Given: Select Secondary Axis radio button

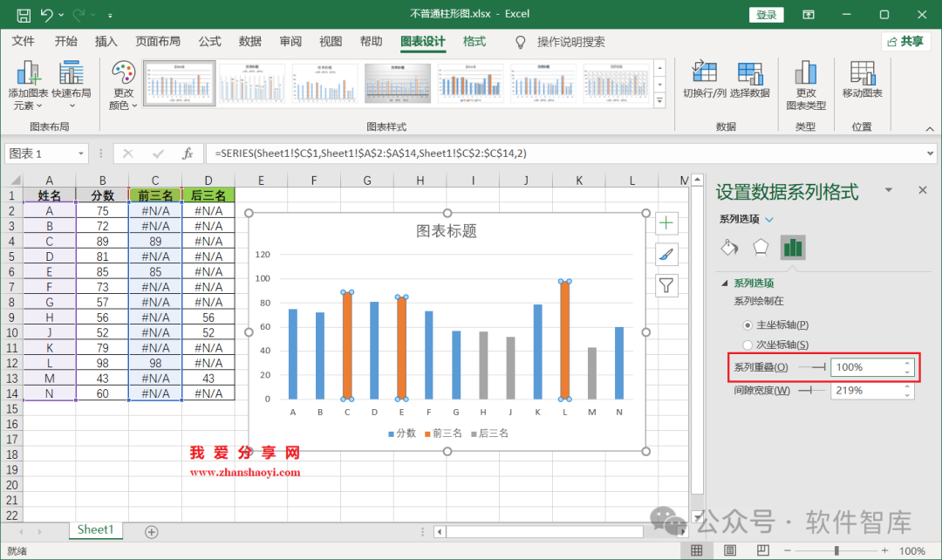Looking at the screenshot, I should click(747, 345).
